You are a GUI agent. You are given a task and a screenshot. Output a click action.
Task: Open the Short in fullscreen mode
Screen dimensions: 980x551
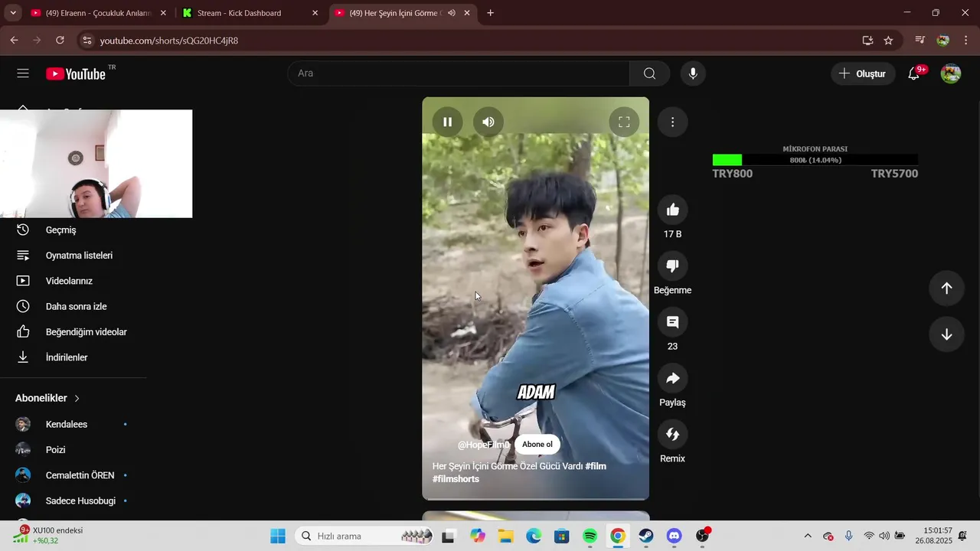(624, 122)
